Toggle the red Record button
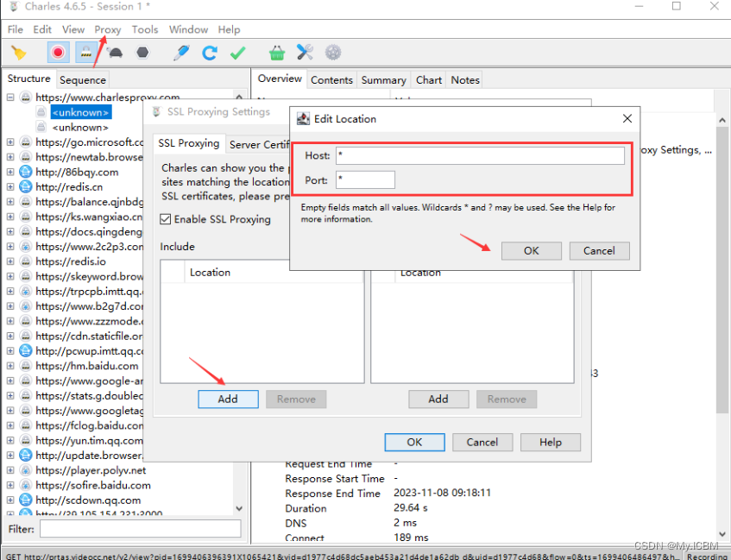 click(59, 53)
